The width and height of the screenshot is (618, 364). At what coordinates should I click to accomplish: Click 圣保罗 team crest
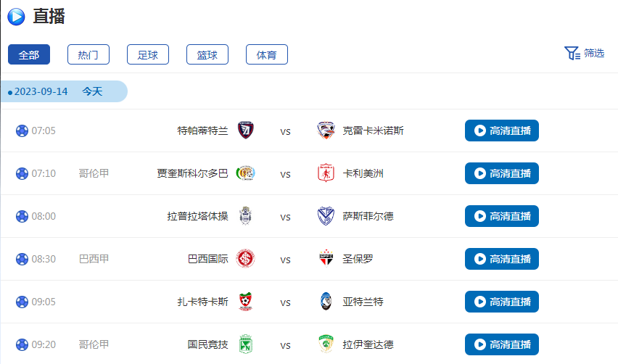(326, 259)
